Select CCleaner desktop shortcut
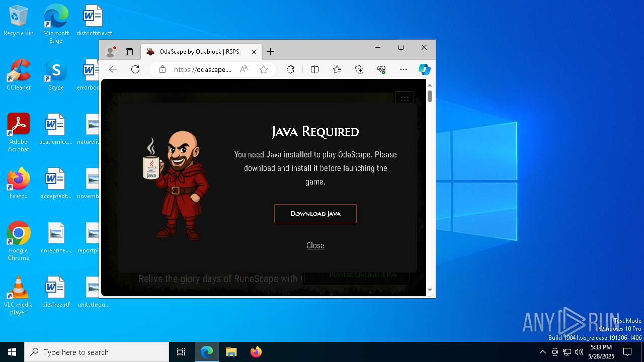Image resolution: width=644 pixels, height=362 pixels. click(19, 75)
